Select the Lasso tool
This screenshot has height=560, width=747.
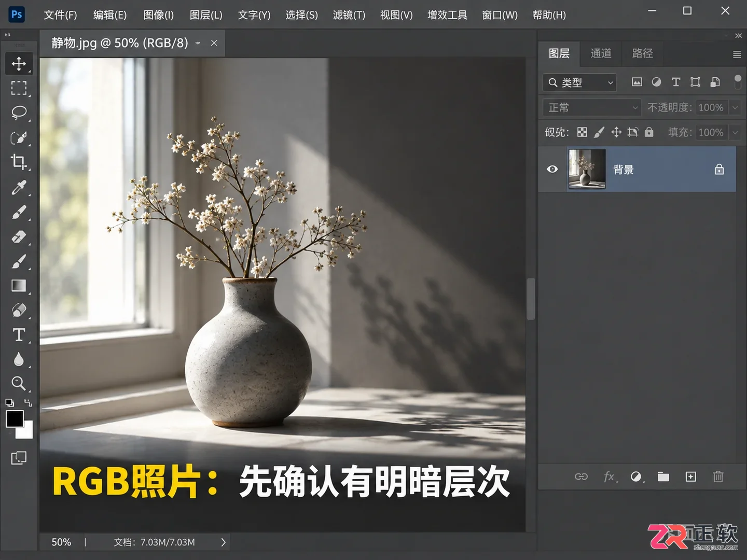coord(19,113)
